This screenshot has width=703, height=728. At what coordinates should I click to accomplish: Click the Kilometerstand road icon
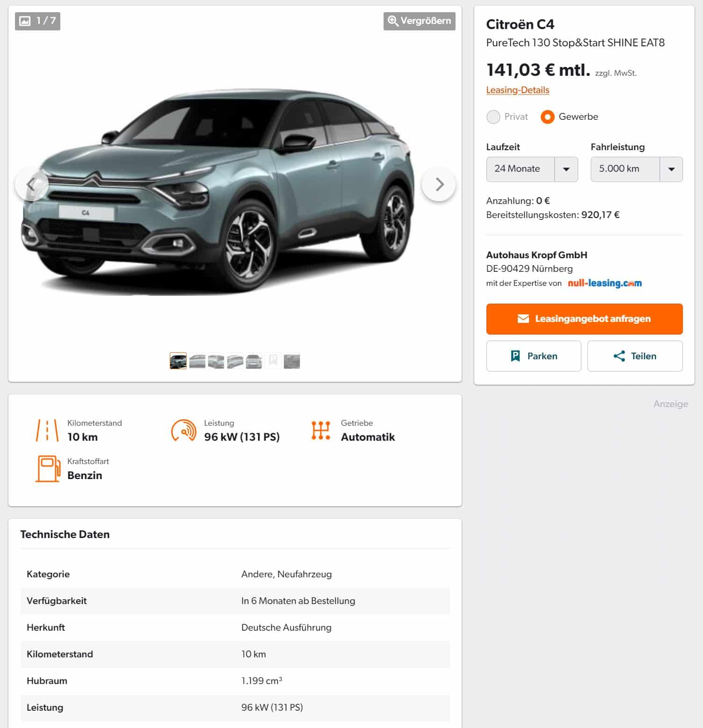[x=47, y=430]
